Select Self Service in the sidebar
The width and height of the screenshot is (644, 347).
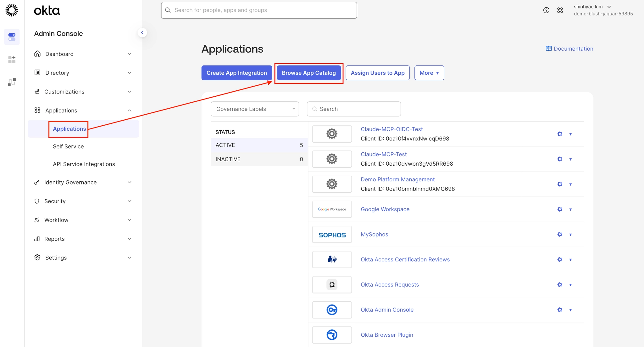pos(68,146)
